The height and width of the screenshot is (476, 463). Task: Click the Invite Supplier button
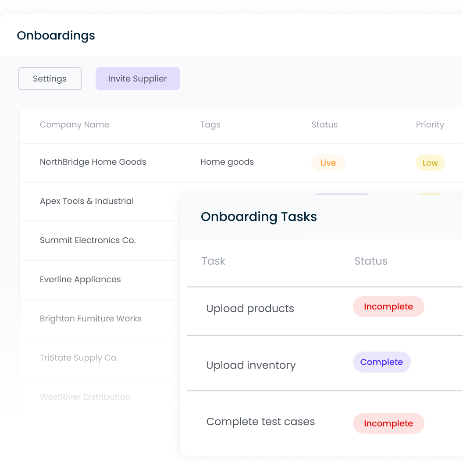[x=138, y=78]
